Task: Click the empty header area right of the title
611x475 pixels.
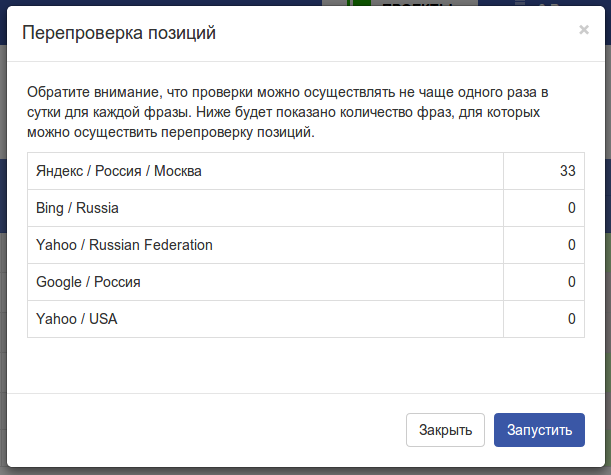Action: click(400, 34)
